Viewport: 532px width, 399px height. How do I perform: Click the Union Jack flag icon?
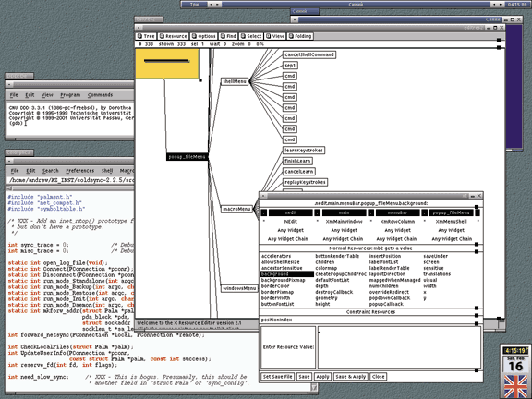[x=515, y=386]
